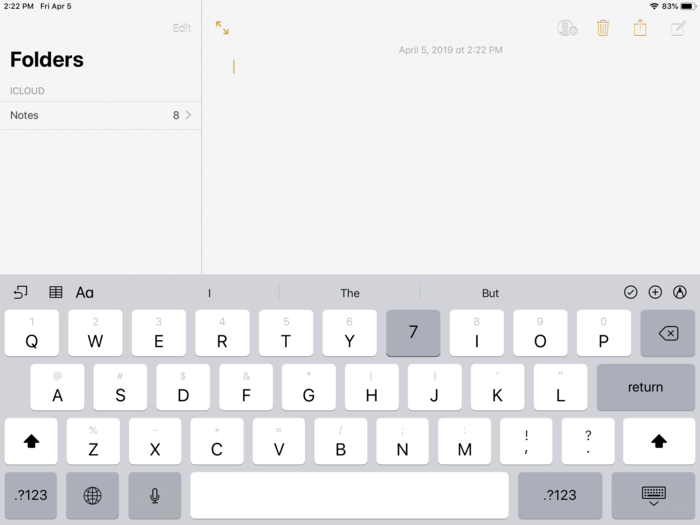Tap the ICLOUD section header

pos(27,91)
